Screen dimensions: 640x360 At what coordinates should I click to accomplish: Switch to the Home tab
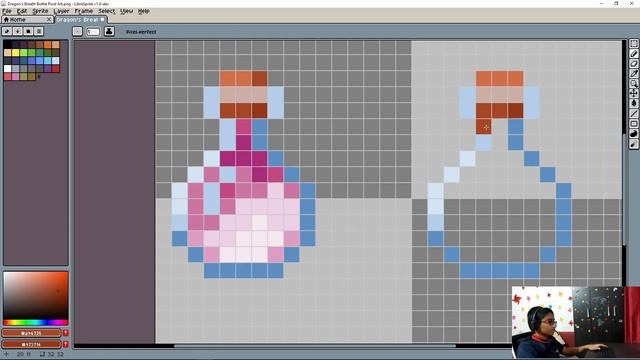[27, 19]
